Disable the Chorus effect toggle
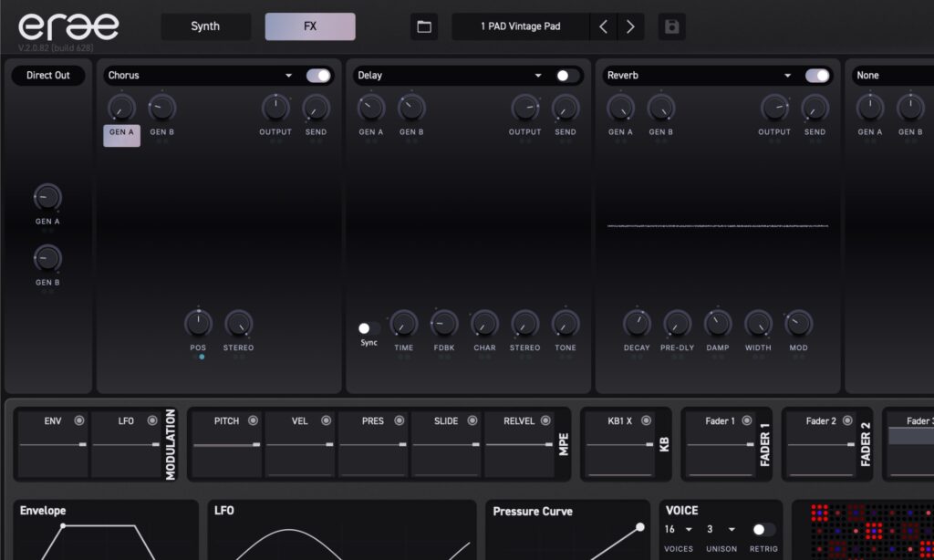Viewport: 934px width, 560px height. [318, 76]
